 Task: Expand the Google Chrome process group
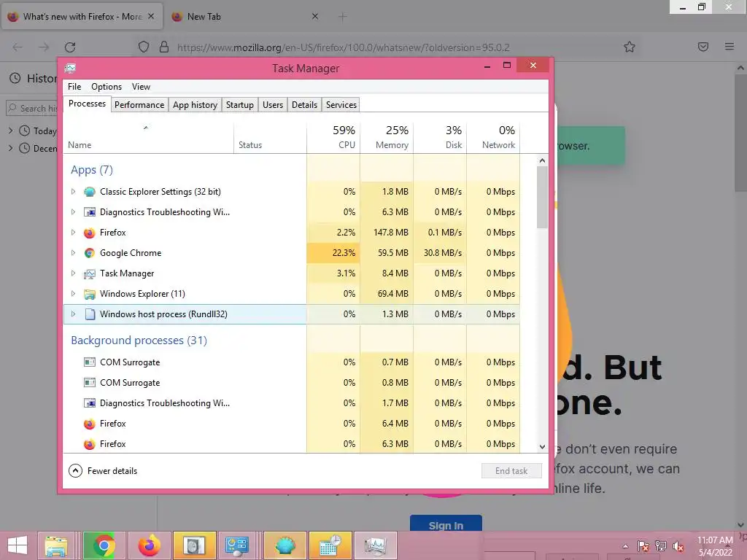pyautogui.click(x=73, y=253)
